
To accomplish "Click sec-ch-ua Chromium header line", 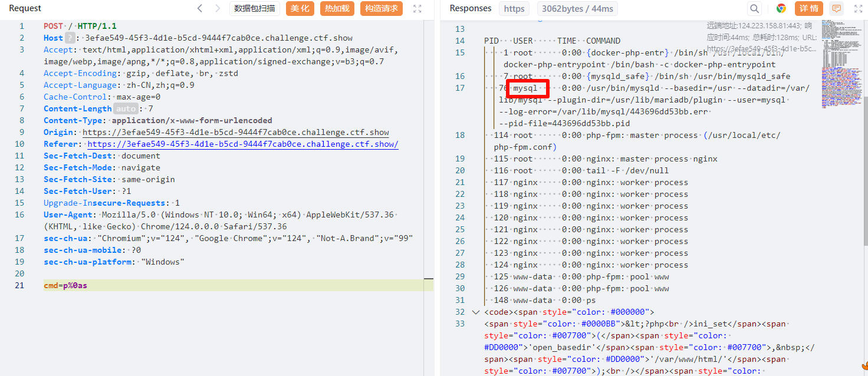I will (228, 238).
